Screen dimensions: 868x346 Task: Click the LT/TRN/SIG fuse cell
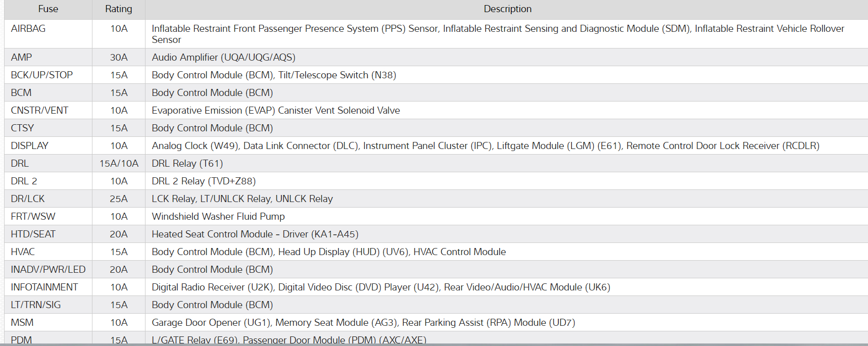coord(36,305)
